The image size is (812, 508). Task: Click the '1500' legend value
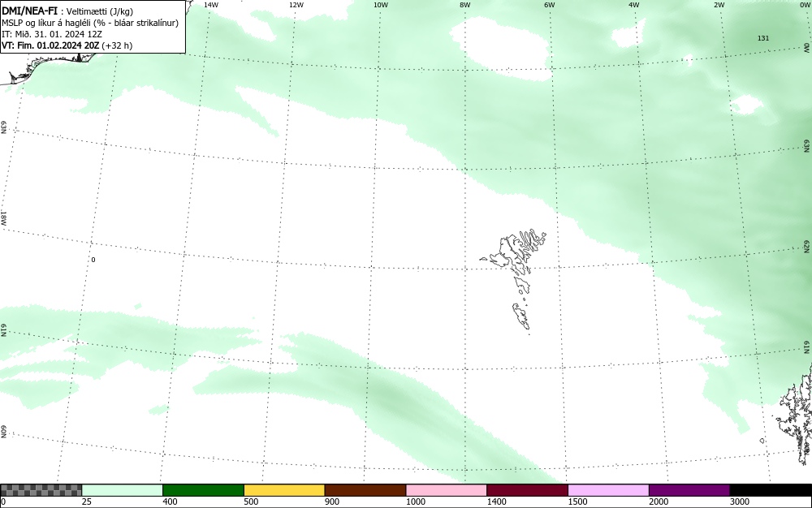577,502
